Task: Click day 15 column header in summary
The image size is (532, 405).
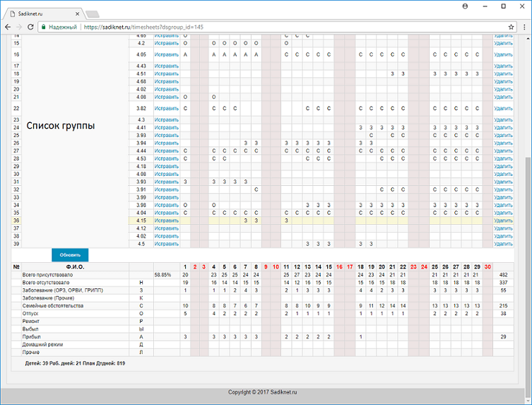Action: tap(329, 266)
